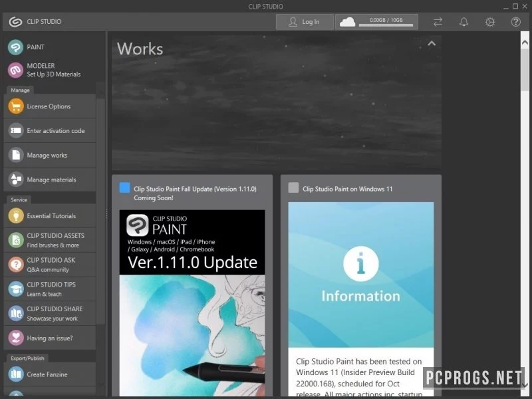
Task: Click scroll-up arrow of main scrollbar
Action: click(x=525, y=43)
